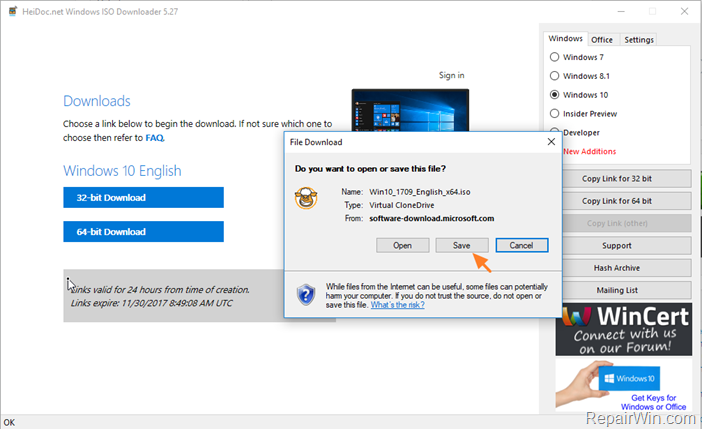Click the Downloads heading
702x429 pixels.
pyautogui.click(x=97, y=101)
